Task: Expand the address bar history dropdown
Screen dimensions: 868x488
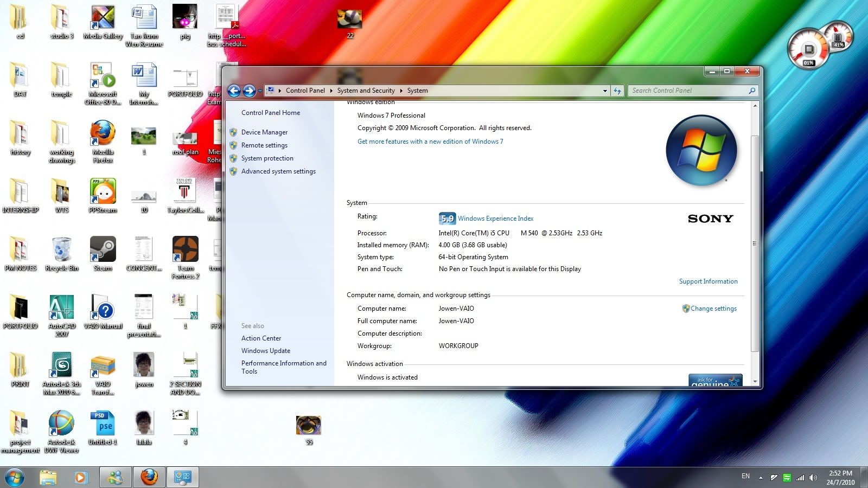Action: coord(605,91)
